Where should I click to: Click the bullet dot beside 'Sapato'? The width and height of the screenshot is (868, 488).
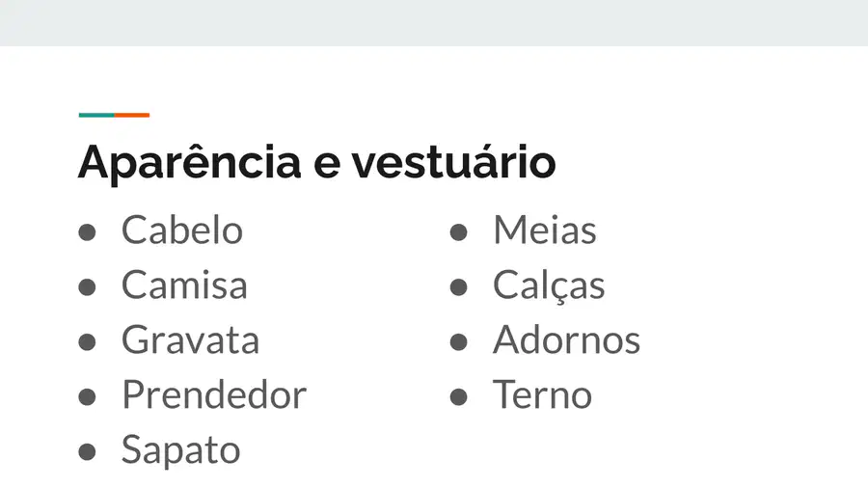click(x=87, y=451)
